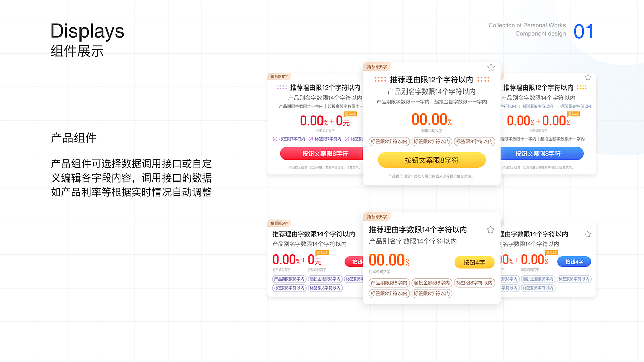
Task: Select the purple 起投金额限8字内 tag on the bottom left card
Action: pyautogui.click(x=325, y=279)
